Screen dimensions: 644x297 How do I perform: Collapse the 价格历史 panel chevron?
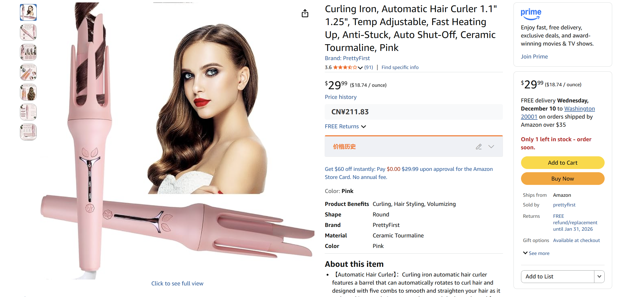point(491,147)
